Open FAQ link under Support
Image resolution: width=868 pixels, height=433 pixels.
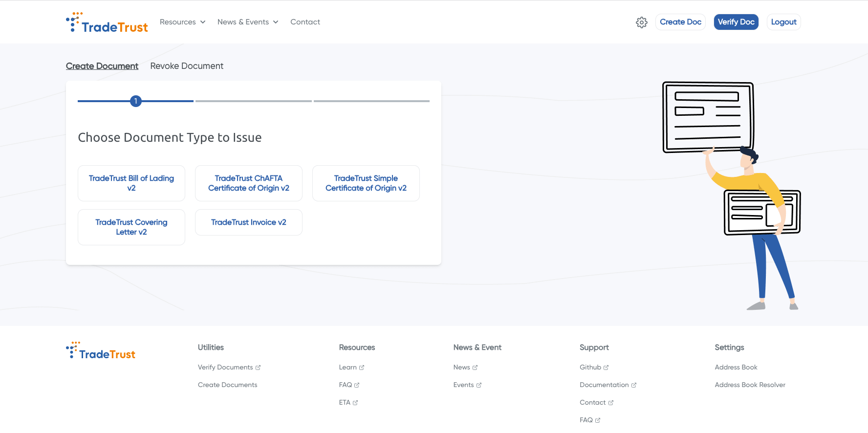(x=586, y=420)
